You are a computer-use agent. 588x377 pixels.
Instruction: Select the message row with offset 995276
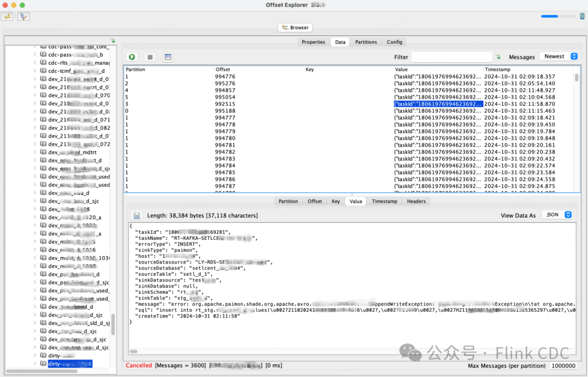click(x=349, y=83)
